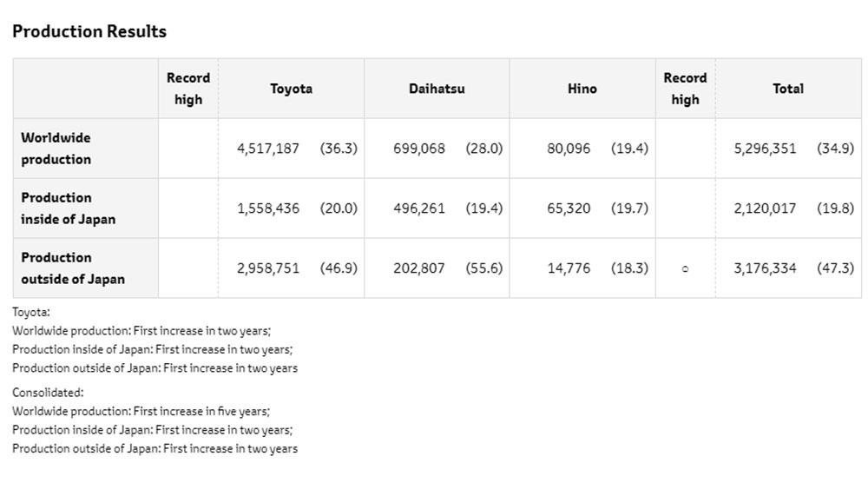Select the Hino column header
868x483 pixels.
click(x=582, y=89)
